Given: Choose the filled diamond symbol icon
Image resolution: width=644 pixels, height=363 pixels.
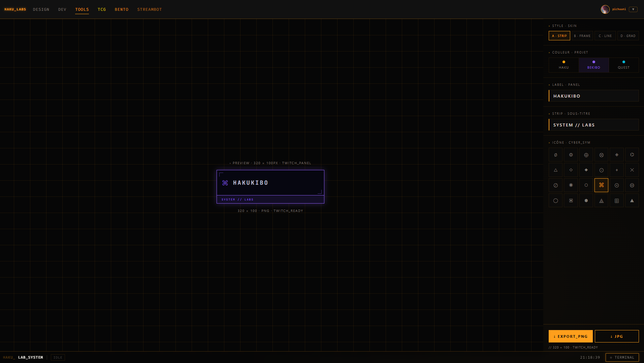Looking at the screenshot, I should [x=586, y=170].
